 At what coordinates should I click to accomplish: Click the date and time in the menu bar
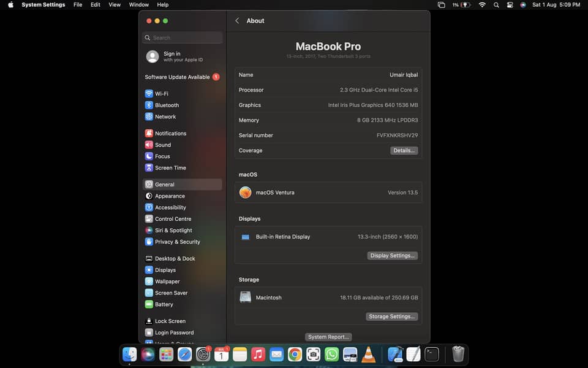pyautogui.click(x=556, y=5)
